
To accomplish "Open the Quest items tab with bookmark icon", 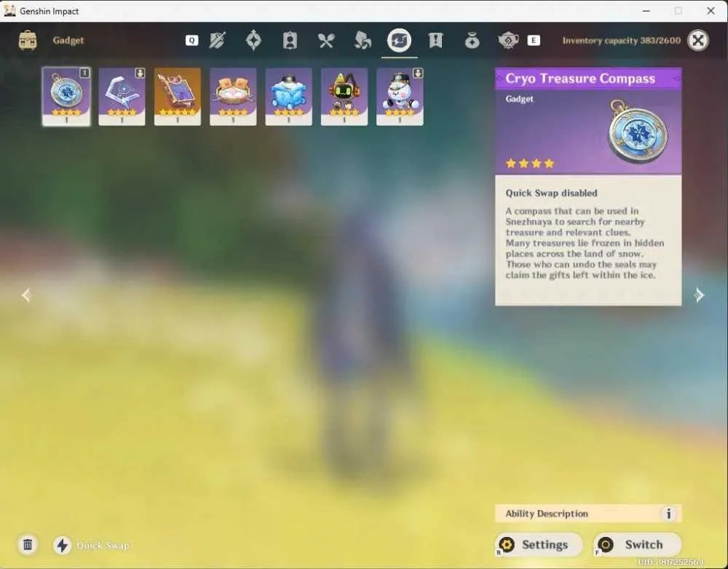I will (435, 40).
